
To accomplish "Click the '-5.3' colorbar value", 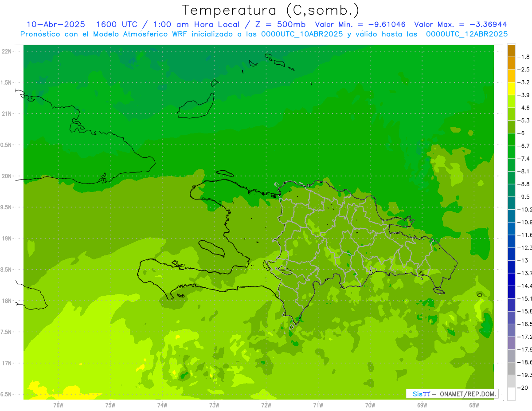I will click(x=524, y=121).
